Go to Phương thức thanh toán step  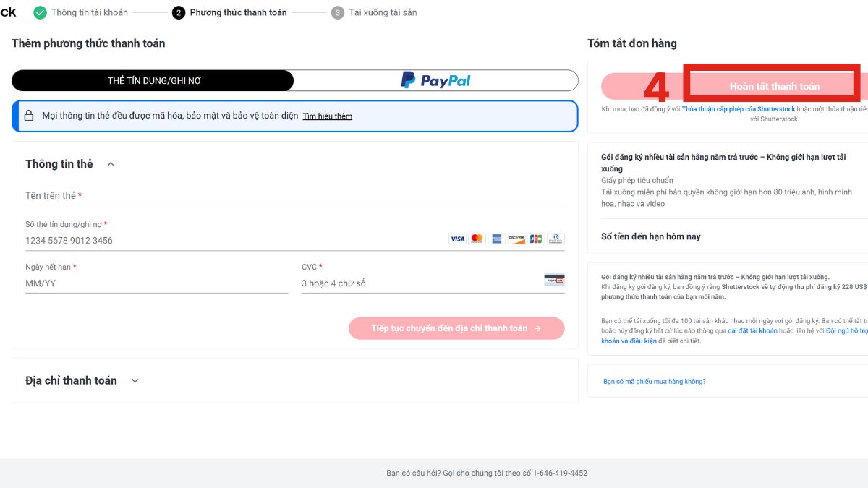click(229, 12)
